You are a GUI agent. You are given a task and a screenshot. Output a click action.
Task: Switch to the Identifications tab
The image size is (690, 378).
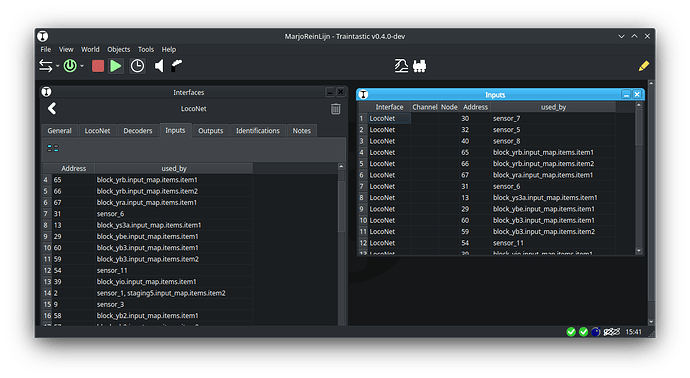(258, 131)
